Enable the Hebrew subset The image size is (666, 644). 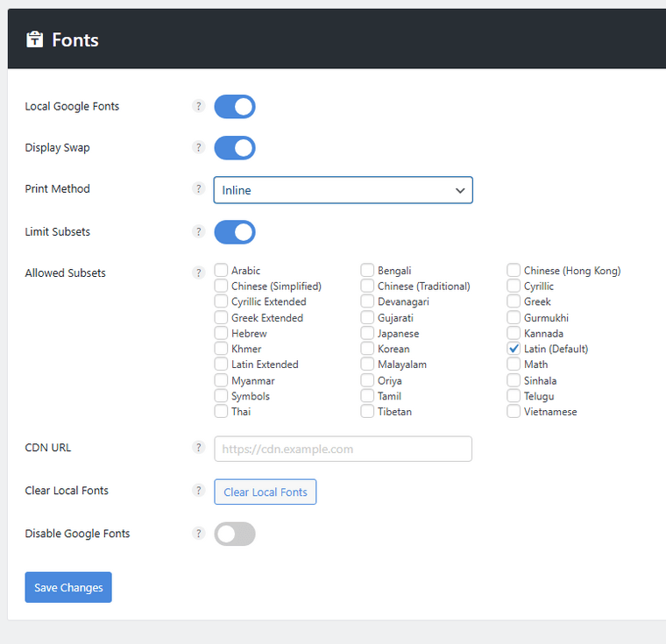click(x=221, y=333)
